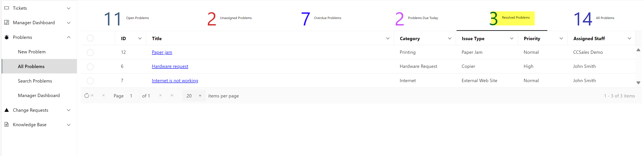Screen dimensions: 644x156
Task: Collapse the Problems sidebar section
Action: pyautogui.click(x=68, y=37)
